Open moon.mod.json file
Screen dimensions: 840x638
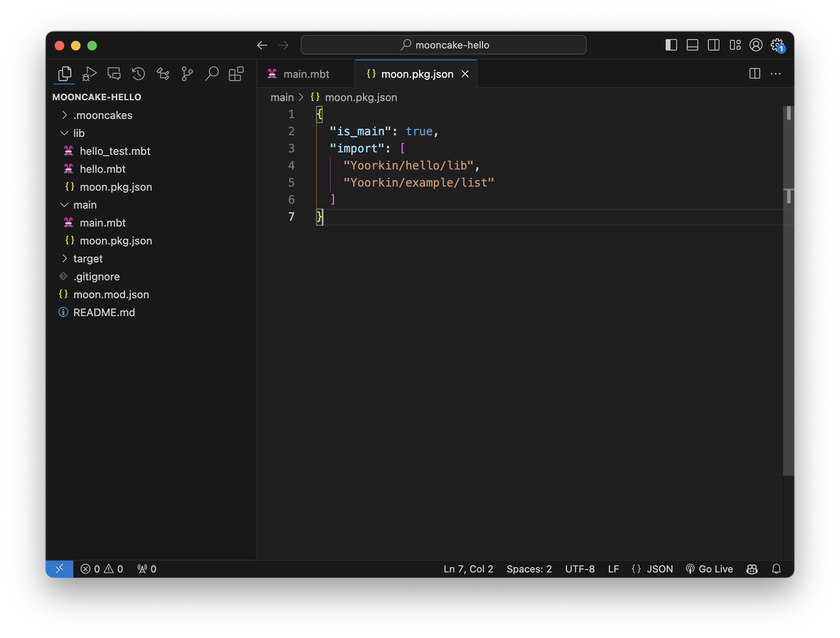(x=151, y=295)
